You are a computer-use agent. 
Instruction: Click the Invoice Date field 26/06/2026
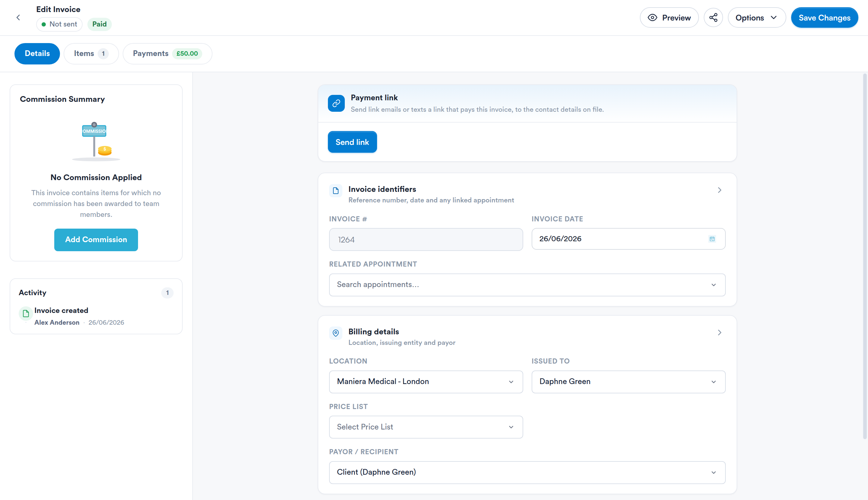[628, 239]
